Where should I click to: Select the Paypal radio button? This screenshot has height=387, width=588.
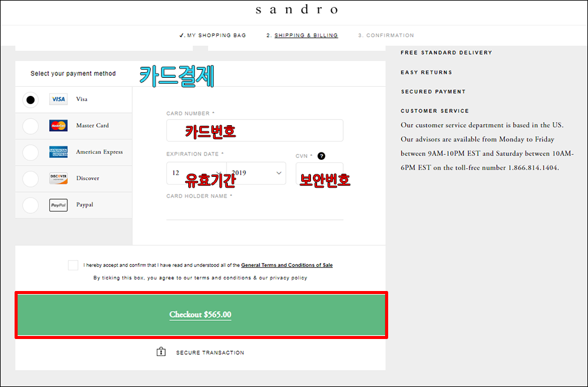click(30, 205)
